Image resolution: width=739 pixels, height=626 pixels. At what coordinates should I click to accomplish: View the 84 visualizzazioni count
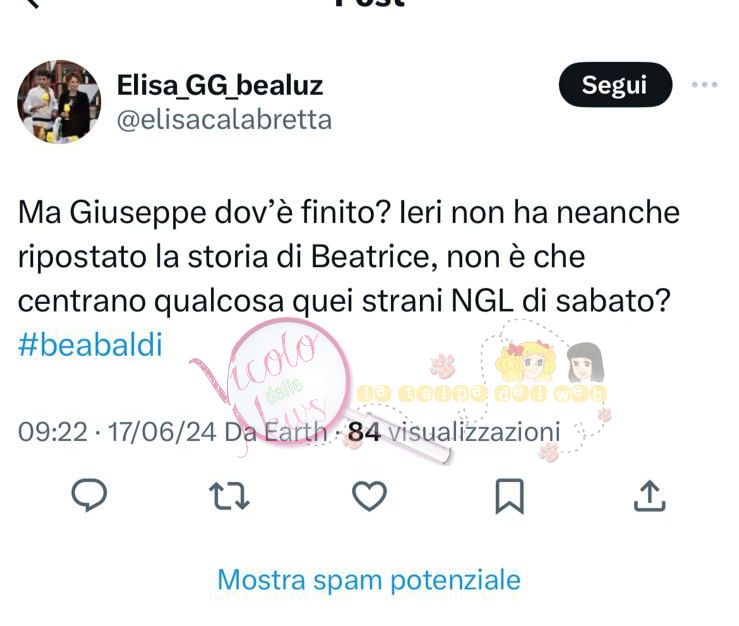454,432
